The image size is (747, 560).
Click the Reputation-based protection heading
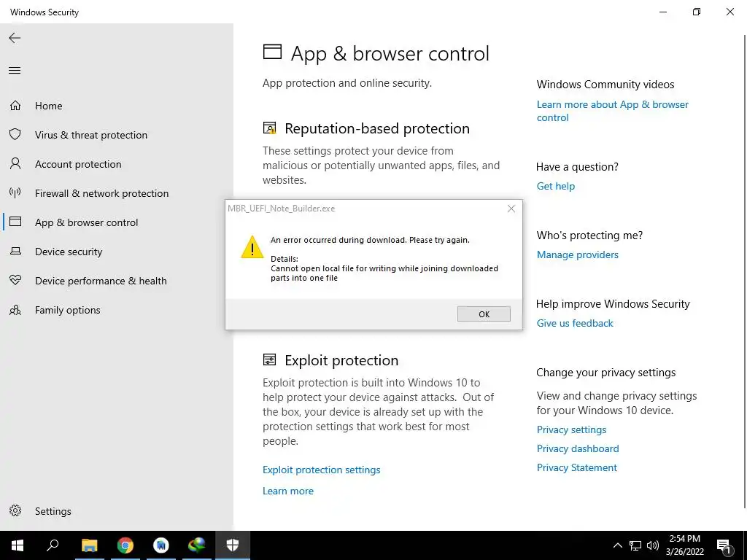(x=377, y=128)
